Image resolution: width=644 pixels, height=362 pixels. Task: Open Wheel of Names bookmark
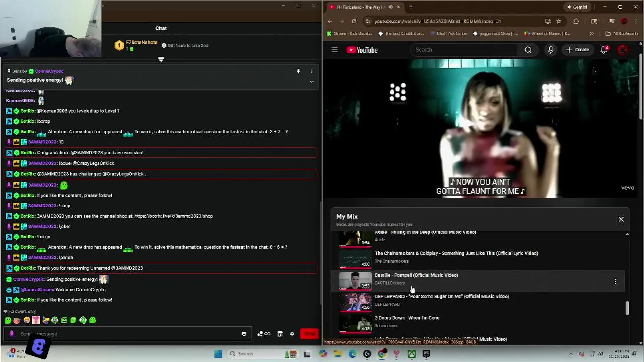(547, 34)
